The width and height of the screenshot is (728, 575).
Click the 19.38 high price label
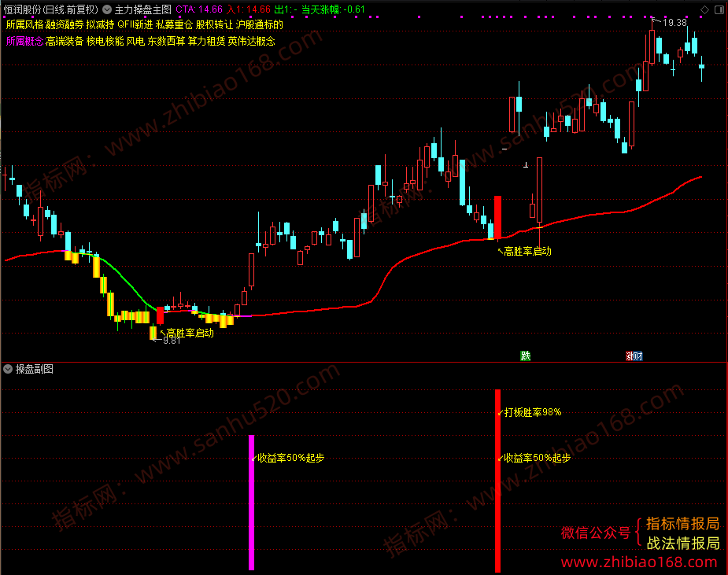pyautogui.click(x=674, y=23)
